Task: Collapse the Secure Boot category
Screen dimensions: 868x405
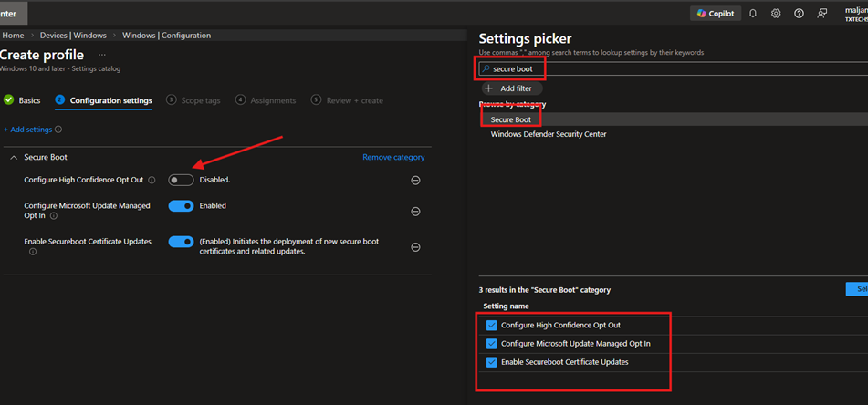Action: click(14, 158)
